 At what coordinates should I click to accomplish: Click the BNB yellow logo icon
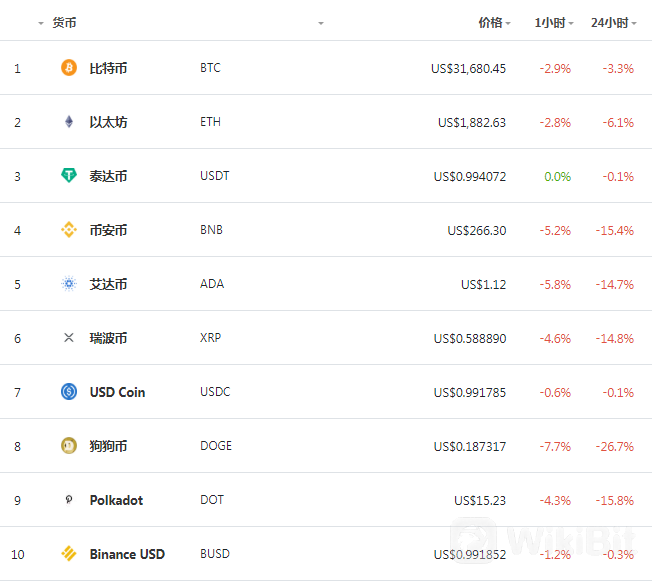tap(69, 229)
